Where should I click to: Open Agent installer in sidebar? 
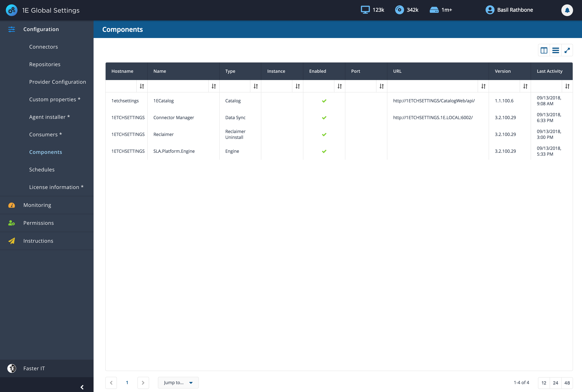[x=50, y=117]
